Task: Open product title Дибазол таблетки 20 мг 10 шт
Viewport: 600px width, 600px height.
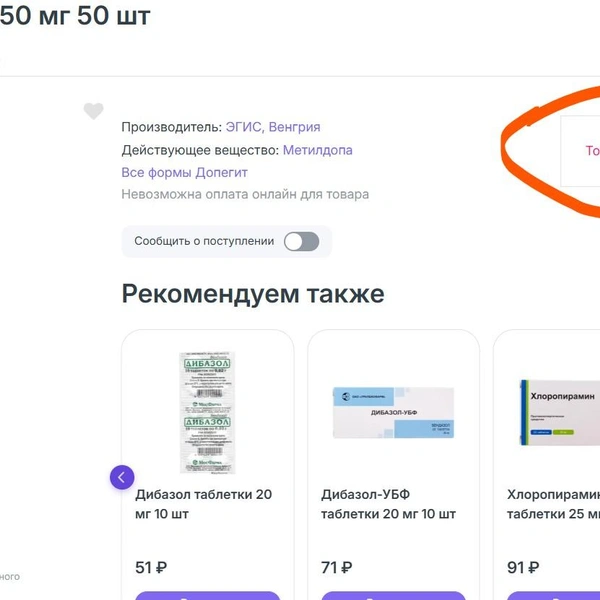Action: point(204,504)
